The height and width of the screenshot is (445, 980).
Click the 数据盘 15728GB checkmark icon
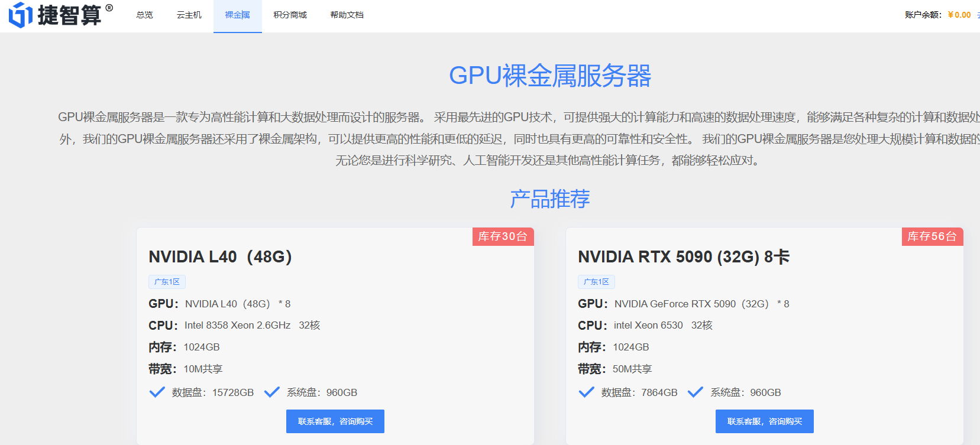[x=157, y=392]
